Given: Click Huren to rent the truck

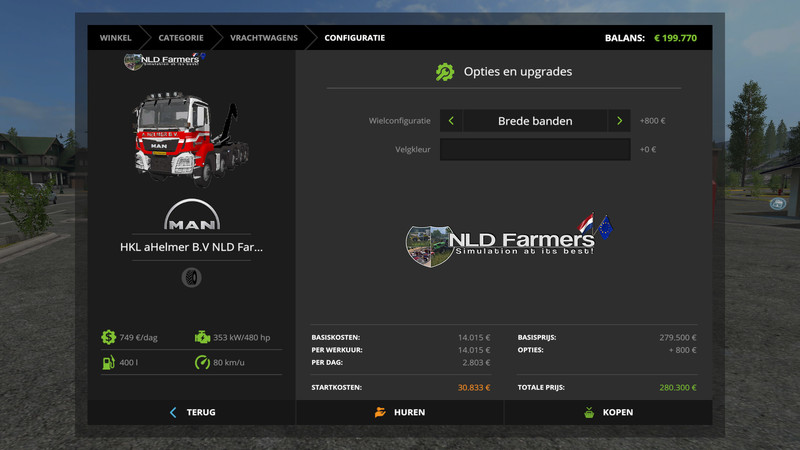Looking at the screenshot, I should coord(400,412).
